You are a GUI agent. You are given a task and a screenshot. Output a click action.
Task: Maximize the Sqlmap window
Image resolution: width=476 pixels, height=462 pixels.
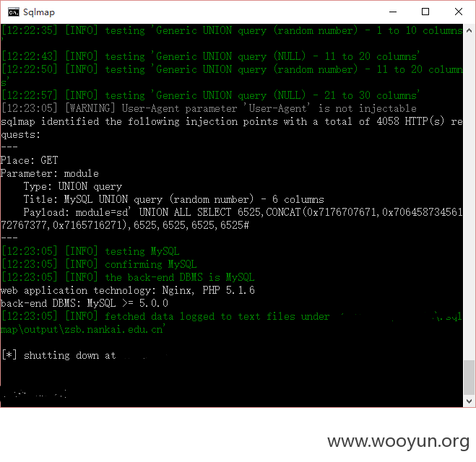(425, 12)
